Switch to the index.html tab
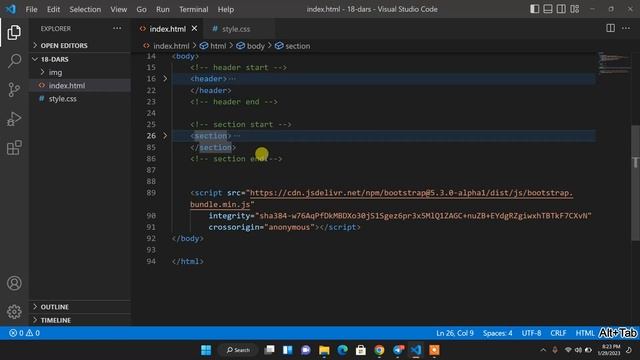The height and width of the screenshot is (360, 640). tap(167, 29)
